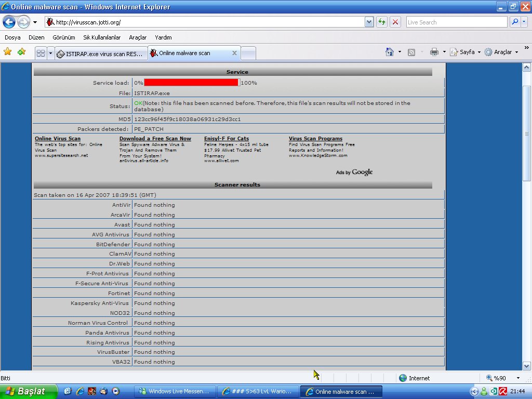
Task: Click Add to Favorites star-plus icon
Action: click(x=21, y=52)
